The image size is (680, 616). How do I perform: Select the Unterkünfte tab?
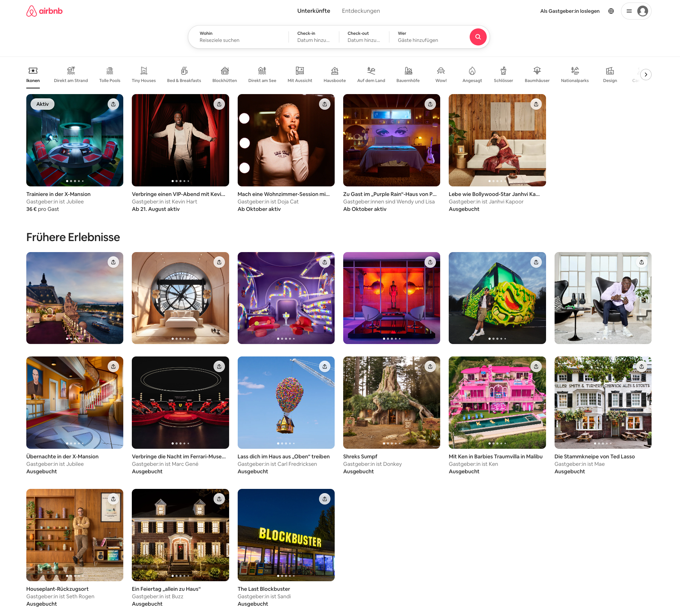[313, 11]
